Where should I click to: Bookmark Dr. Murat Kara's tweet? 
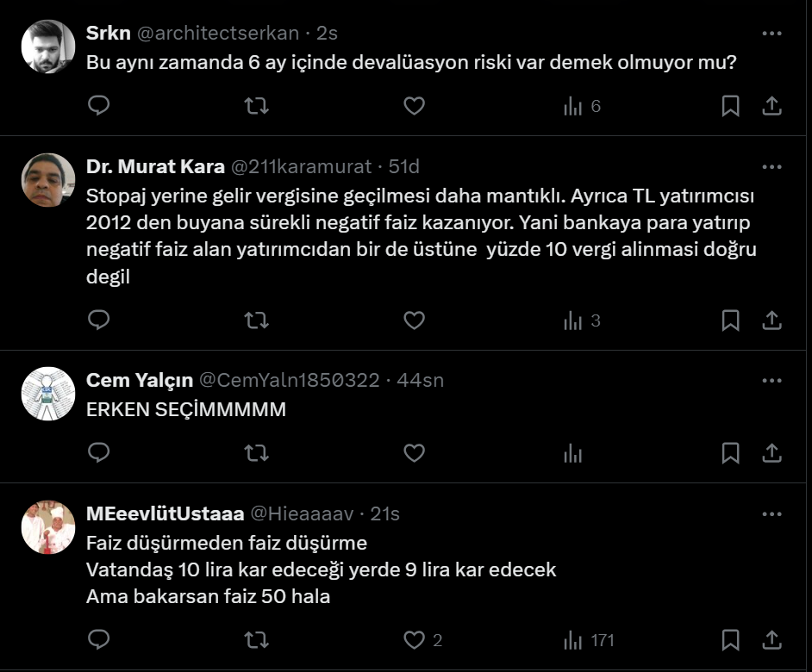pyautogui.click(x=730, y=320)
